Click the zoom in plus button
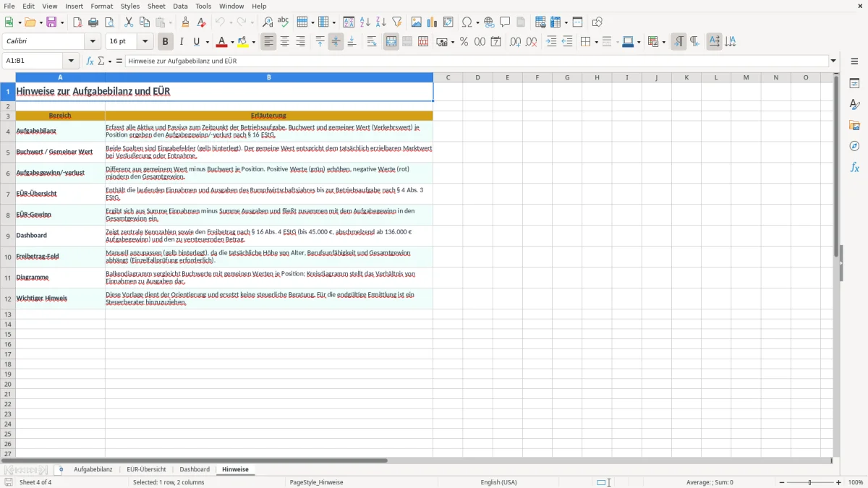Screen dimensions: 868x488 click(839, 482)
